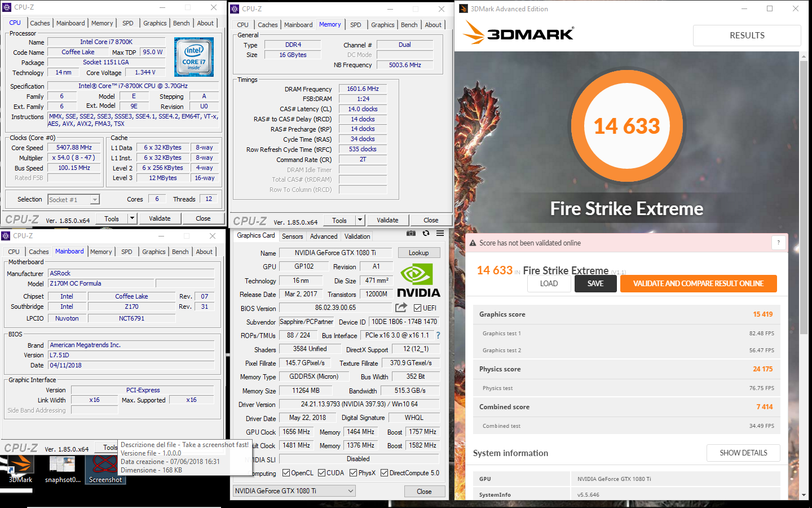
Task: Click Close button in GPU-Z window
Action: coord(425,492)
